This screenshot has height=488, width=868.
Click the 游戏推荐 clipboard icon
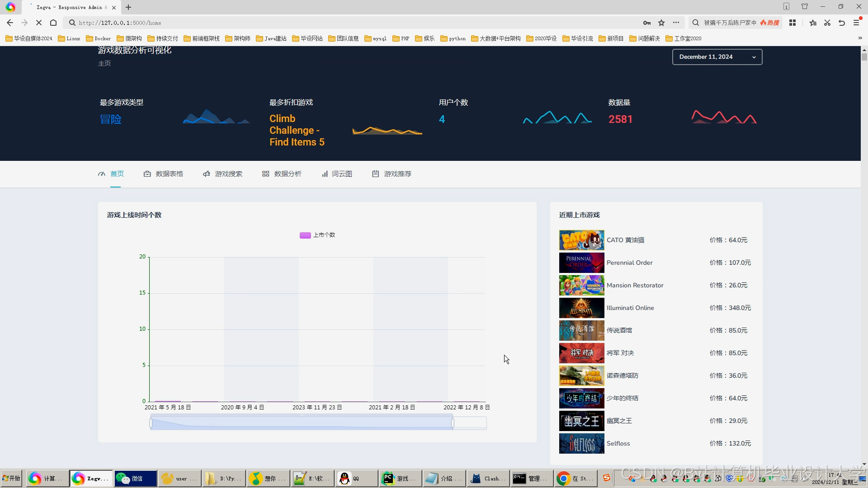[375, 174]
